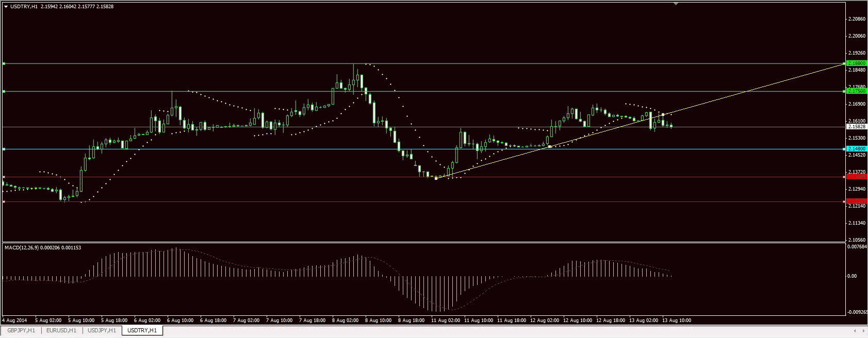Click the left tab-scroll arrow at bottom right
The image size is (868, 338).
point(855,330)
